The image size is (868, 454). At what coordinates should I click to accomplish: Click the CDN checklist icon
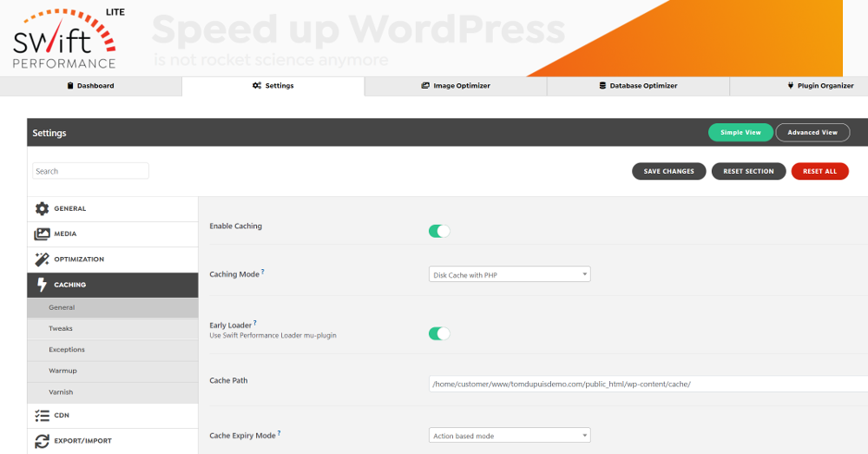[42, 415]
